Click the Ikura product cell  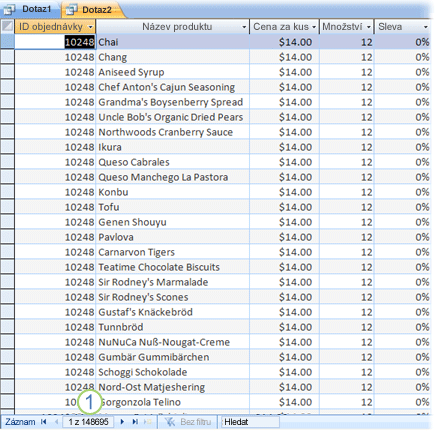point(173,147)
